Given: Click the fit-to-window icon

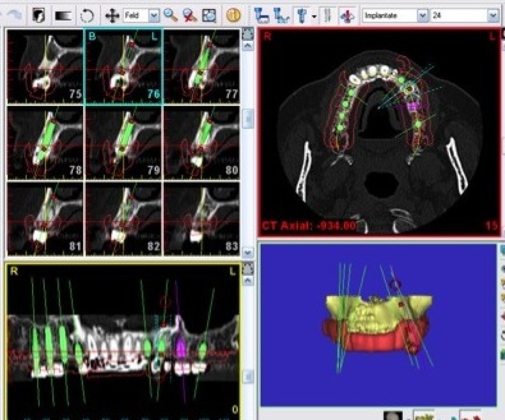Looking at the screenshot, I should click(x=210, y=15).
